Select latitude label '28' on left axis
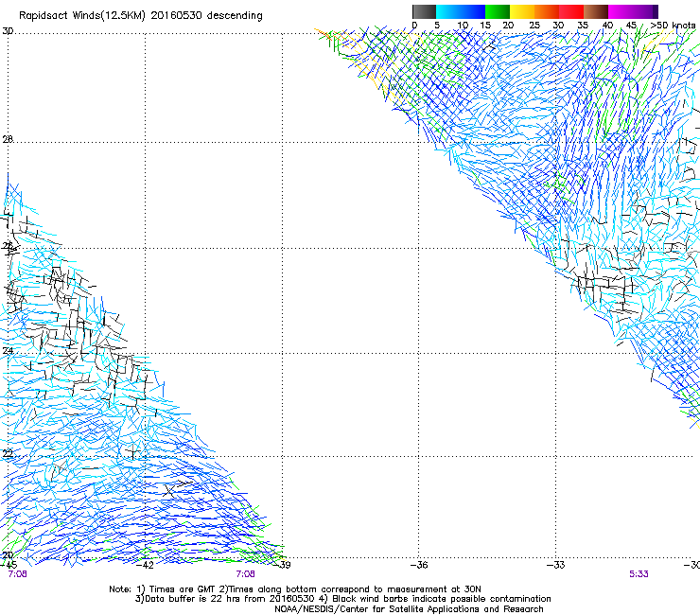700x615 pixels. click(8, 139)
